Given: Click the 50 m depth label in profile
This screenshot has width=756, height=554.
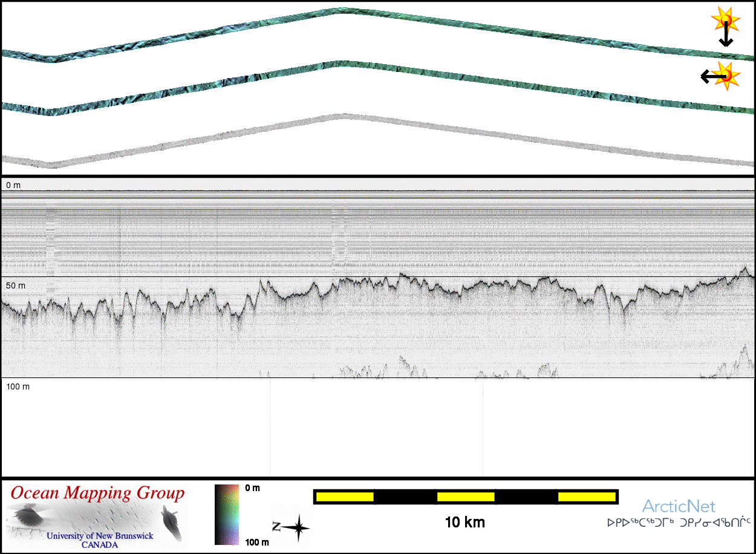Looking at the screenshot, I should (16, 285).
